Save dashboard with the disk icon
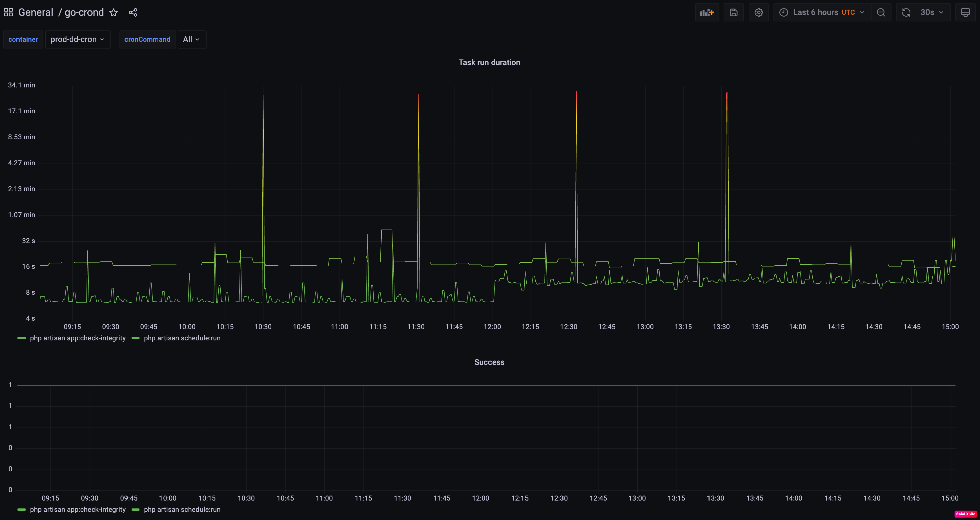Screen dimensions: 980x520 pyautogui.click(x=733, y=13)
